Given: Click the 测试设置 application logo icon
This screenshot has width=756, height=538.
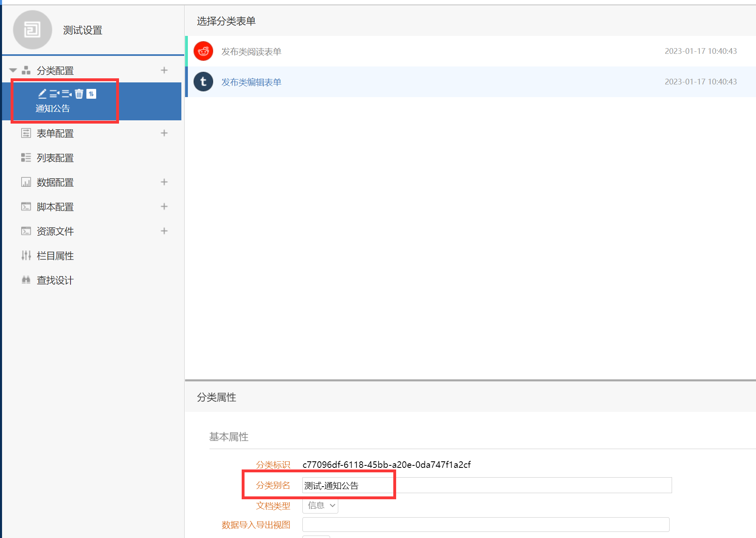Looking at the screenshot, I should [33, 30].
